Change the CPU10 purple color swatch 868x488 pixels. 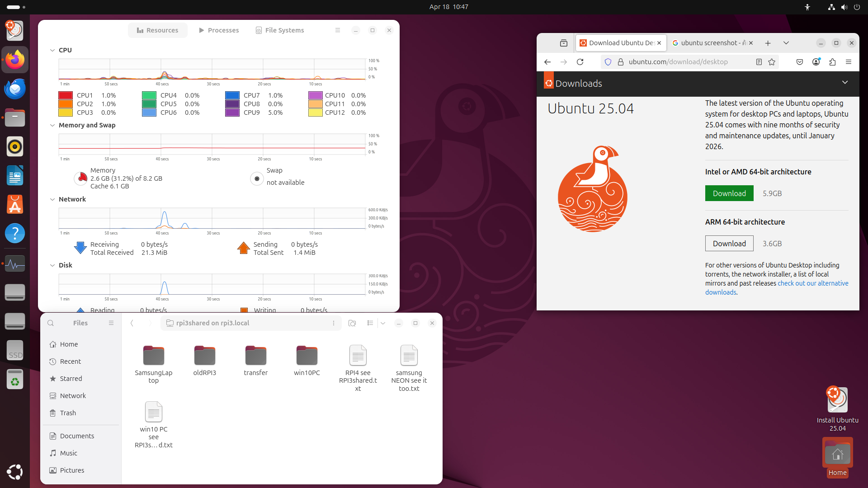[316, 95]
